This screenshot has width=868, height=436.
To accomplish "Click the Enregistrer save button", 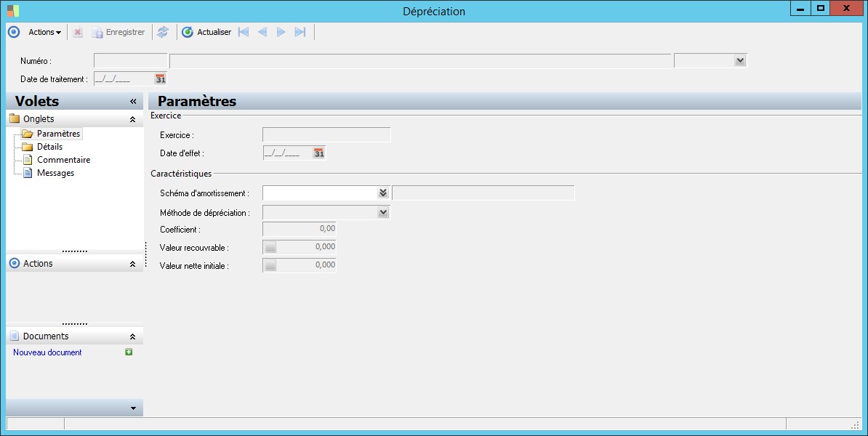I will pyautogui.click(x=118, y=32).
